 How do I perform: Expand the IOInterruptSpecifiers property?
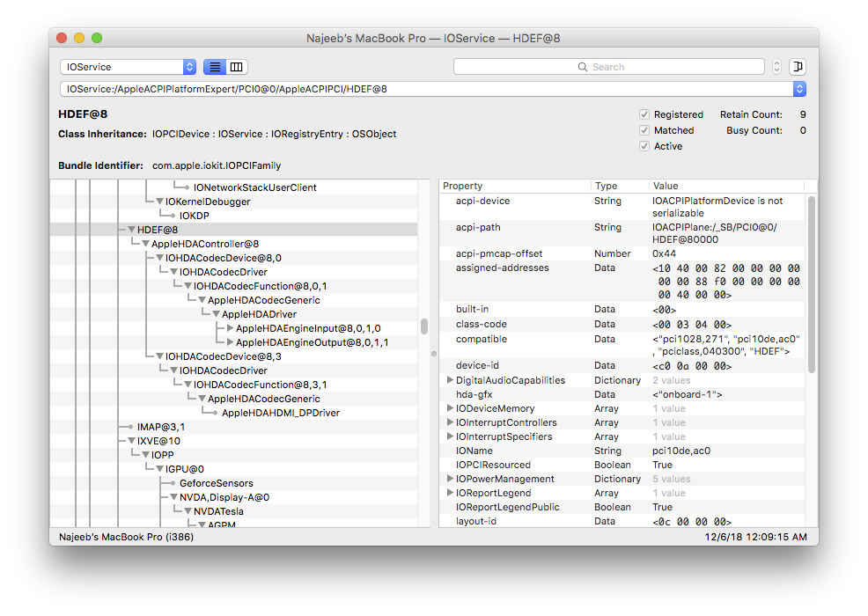pos(450,436)
